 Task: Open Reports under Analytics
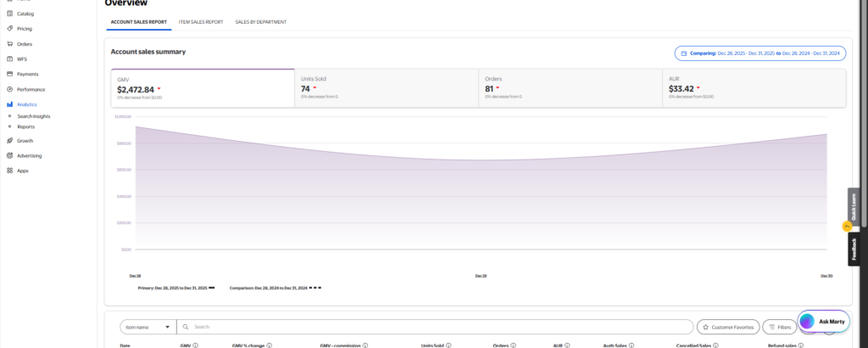click(x=25, y=126)
